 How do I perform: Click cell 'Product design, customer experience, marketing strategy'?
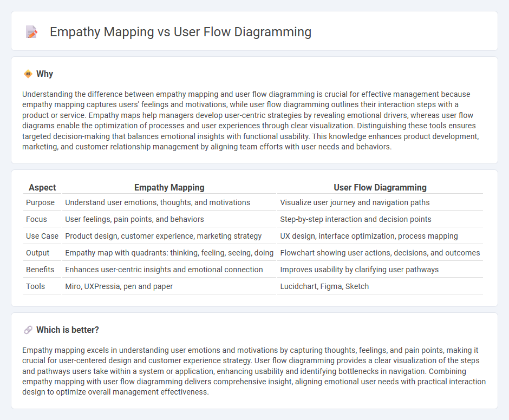click(169, 237)
